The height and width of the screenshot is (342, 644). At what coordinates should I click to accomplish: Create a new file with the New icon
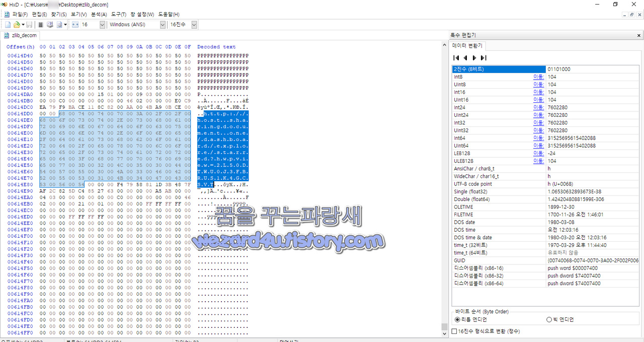click(x=9, y=24)
